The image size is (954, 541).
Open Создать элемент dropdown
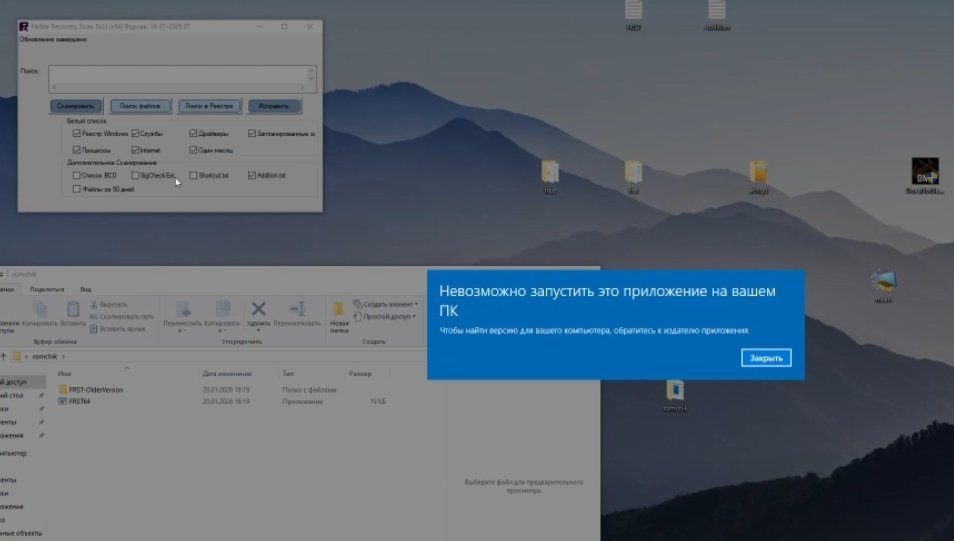pyautogui.click(x=386, y=304)
